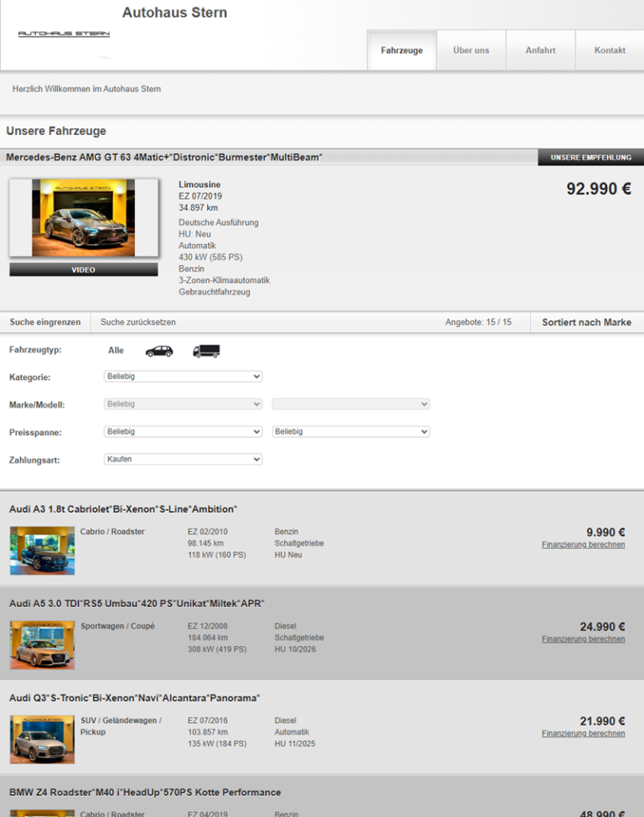Image resolution: width=644 pixels, height=817 pixels.
Task: Open Audi A5 3.0 TDI RS5 listing title
Action: click(137, 603)
